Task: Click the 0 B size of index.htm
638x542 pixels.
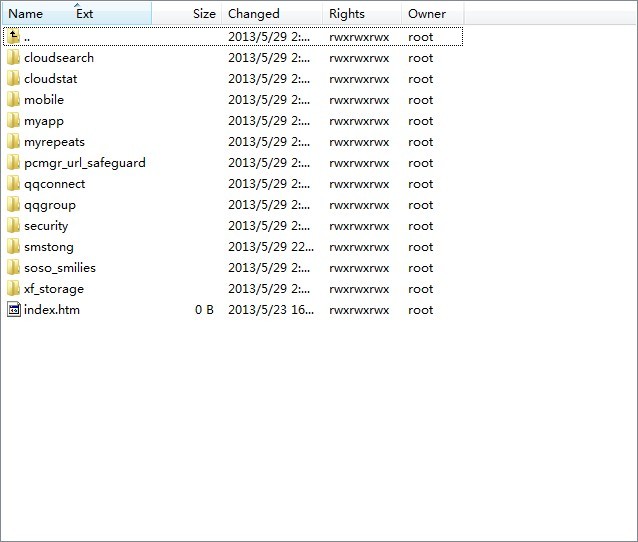Action: (x=204, y=310)
